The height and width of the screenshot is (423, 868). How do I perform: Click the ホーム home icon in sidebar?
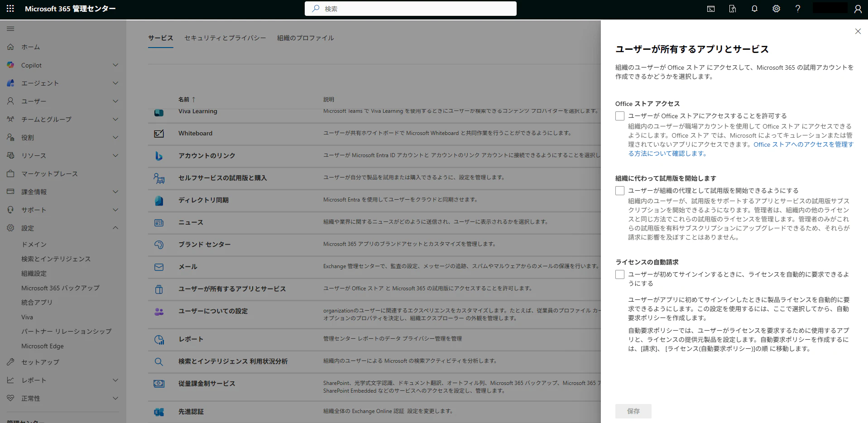pyautogui.click(x=10, y=47)
